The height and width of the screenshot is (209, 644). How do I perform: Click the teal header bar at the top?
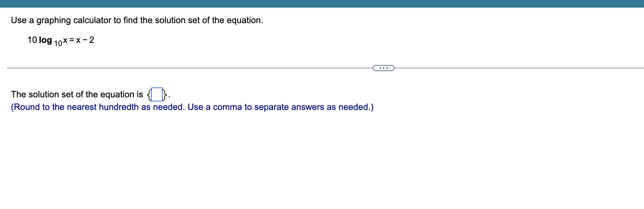pos(322,3)
